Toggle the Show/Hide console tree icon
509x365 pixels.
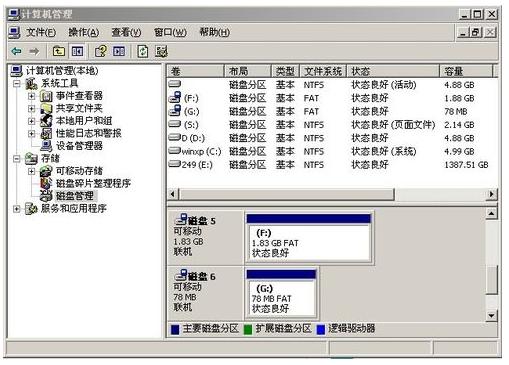point(77,52)
